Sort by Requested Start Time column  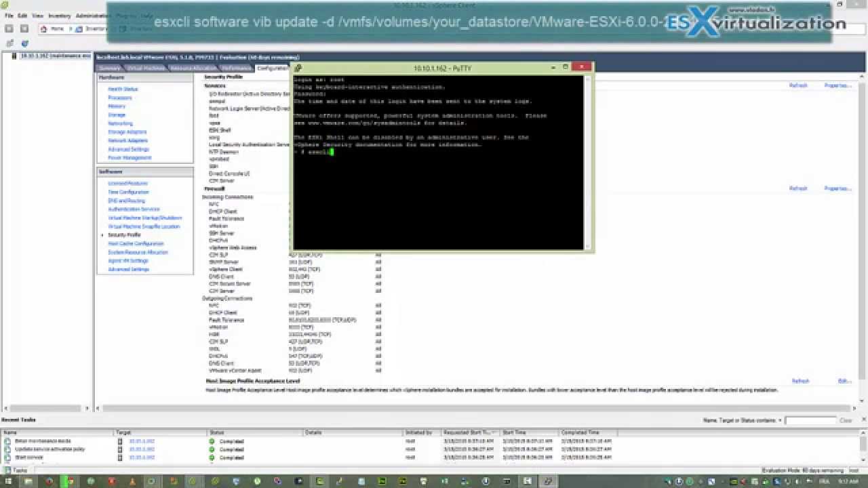(471, 432)
